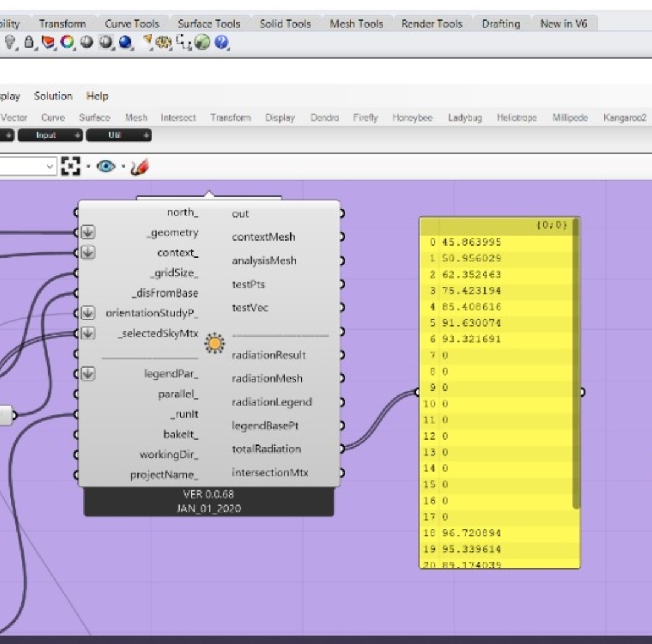
Task: Open the Grasshopper Help menu
Action: click(x=97, y=96)
